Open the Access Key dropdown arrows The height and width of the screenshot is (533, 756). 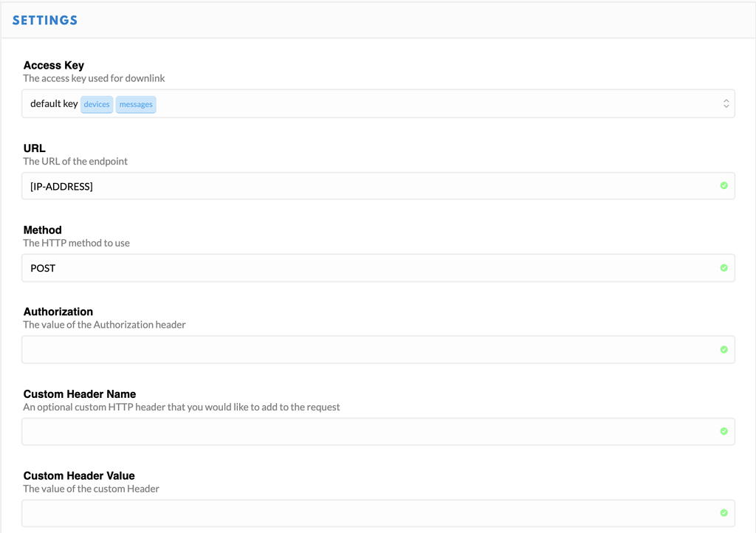coord(726,104)
